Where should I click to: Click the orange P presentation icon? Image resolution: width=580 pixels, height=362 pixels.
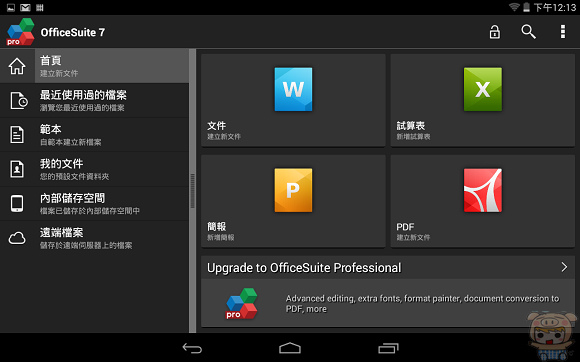pos(293,190)
